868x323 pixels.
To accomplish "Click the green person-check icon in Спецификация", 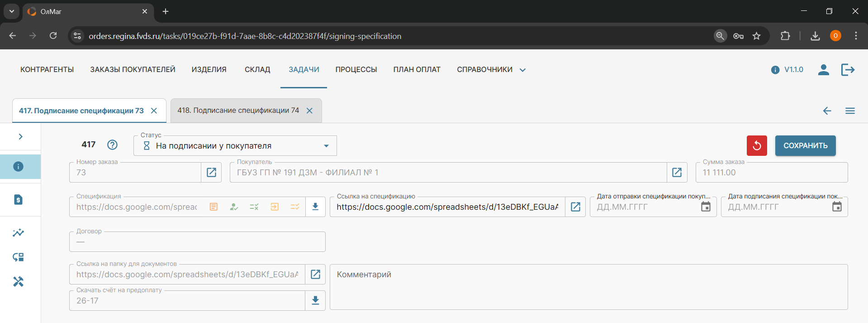I will [234, 207].
